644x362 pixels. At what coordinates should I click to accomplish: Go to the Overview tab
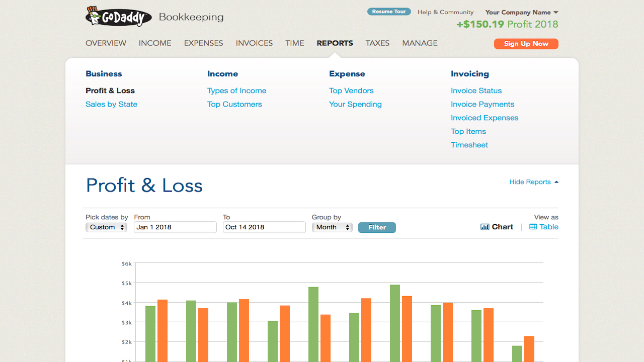106,43
